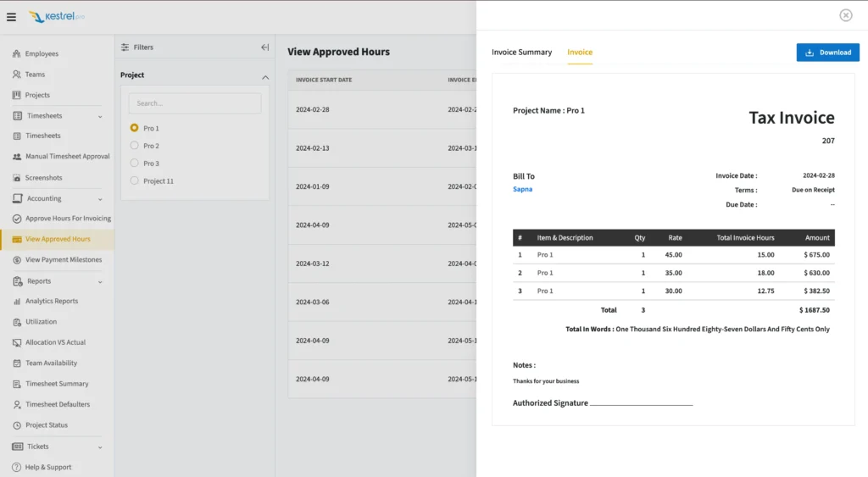Click the Team Availability icon
868x477 pixels.
(17, 363)
